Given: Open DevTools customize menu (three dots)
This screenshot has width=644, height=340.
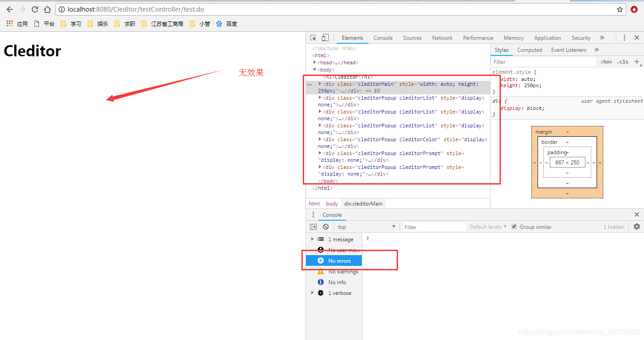Looking at the screenshot, I should pyautogui.click(x=624, y=38).
